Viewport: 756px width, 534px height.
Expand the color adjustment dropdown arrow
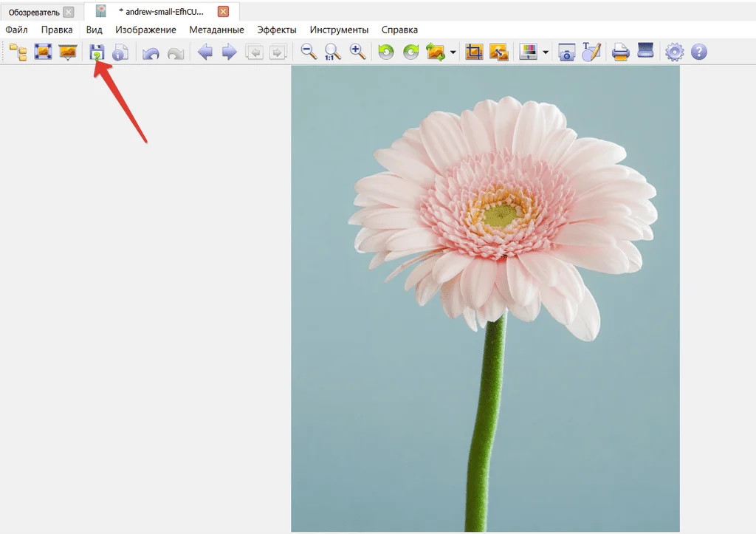click(x=545, y=52)
